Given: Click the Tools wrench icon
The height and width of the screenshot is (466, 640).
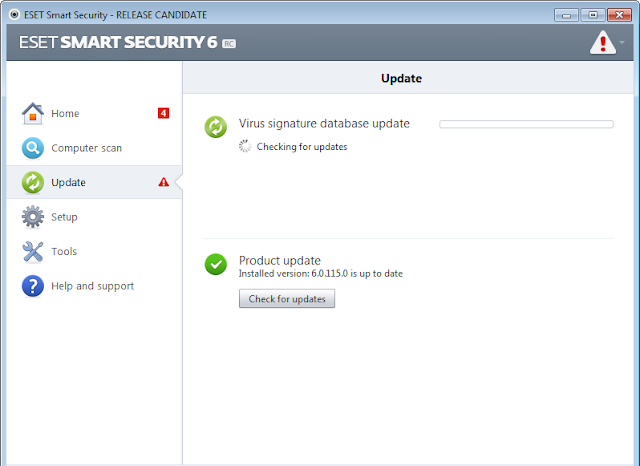Looking at the screenshot, I should pos(33,251).
